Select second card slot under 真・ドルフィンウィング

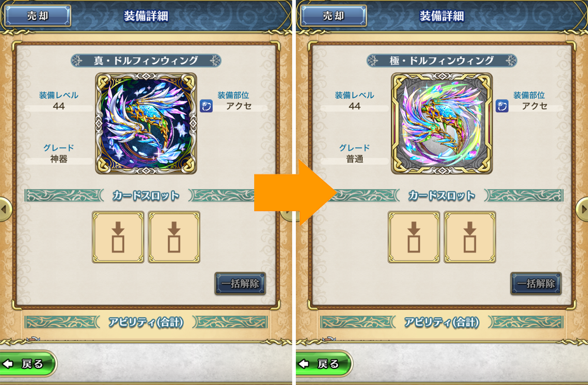pos(174,237)
